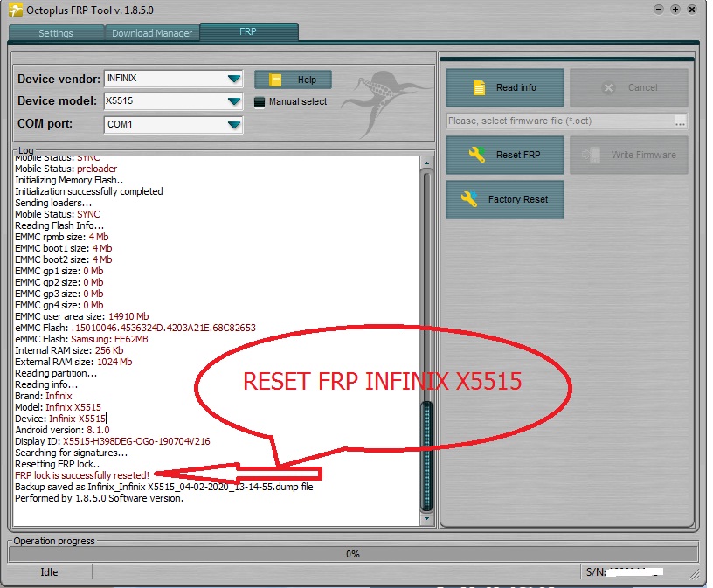This screenshot has height=588, width=713.
Task: Click the Read info document icon
Action: click(x=479, y=87)
